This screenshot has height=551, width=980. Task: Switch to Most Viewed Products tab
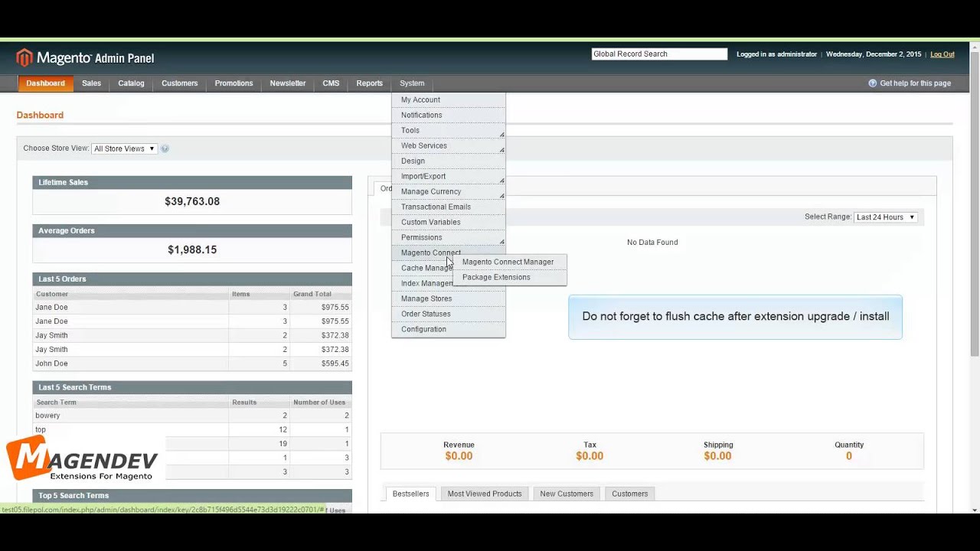pyautogui.click(x=485, y=494)
